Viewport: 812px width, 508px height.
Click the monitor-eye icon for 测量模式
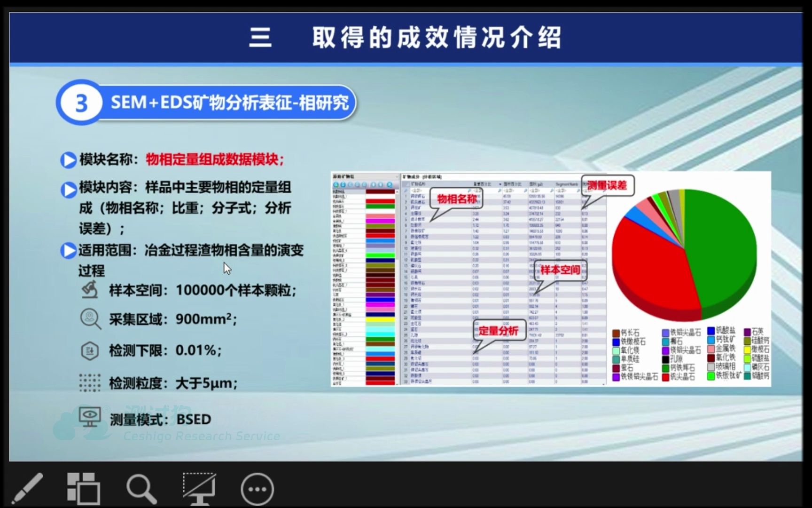pyautogui.click(x=90, y=417)
